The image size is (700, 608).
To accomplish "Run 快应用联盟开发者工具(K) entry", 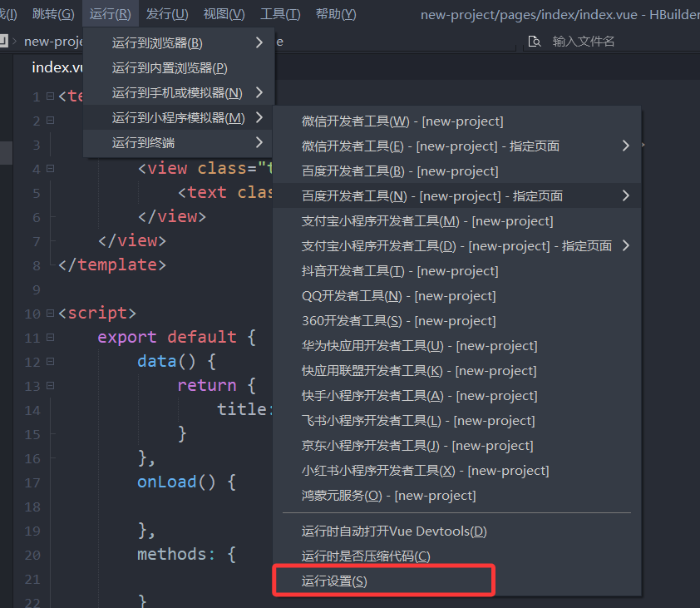I will click(x=457, y=371).
